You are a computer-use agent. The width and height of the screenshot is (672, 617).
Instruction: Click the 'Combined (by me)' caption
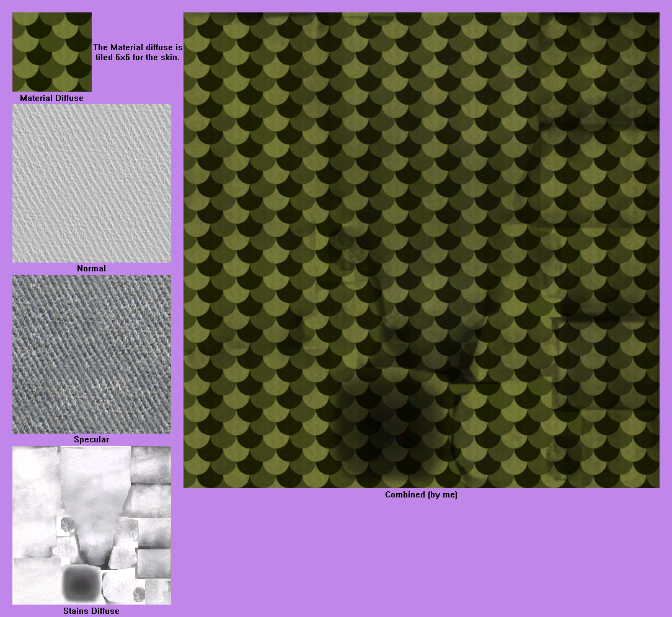[422, 494]
